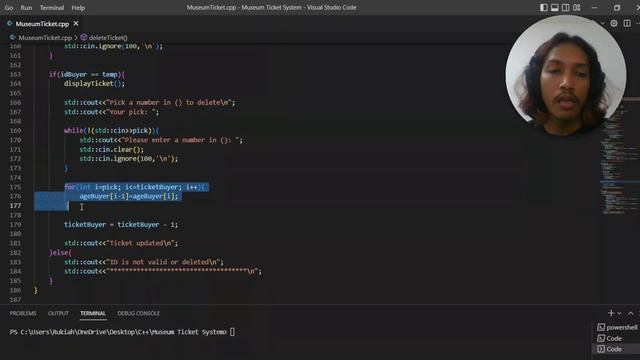Screen dimensions: 640x360
Task: Click the "Ticket updated" cout line
Action: tap(121, 243)
